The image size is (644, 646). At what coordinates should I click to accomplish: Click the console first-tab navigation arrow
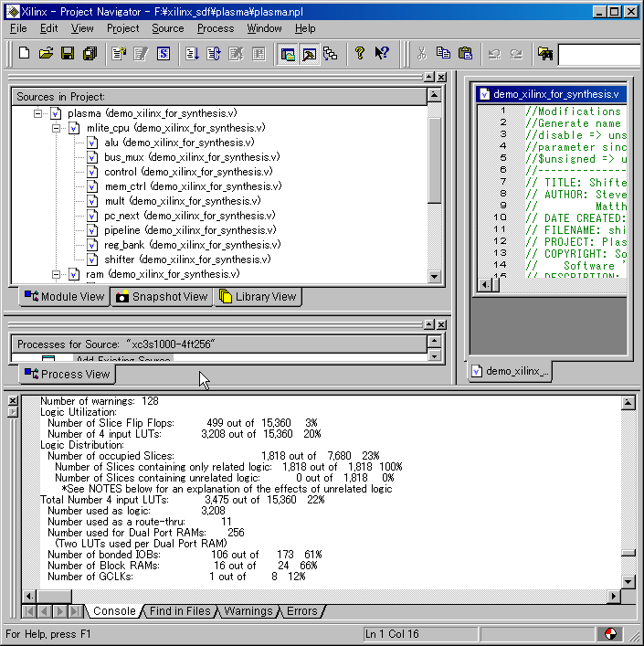[29, 611]
